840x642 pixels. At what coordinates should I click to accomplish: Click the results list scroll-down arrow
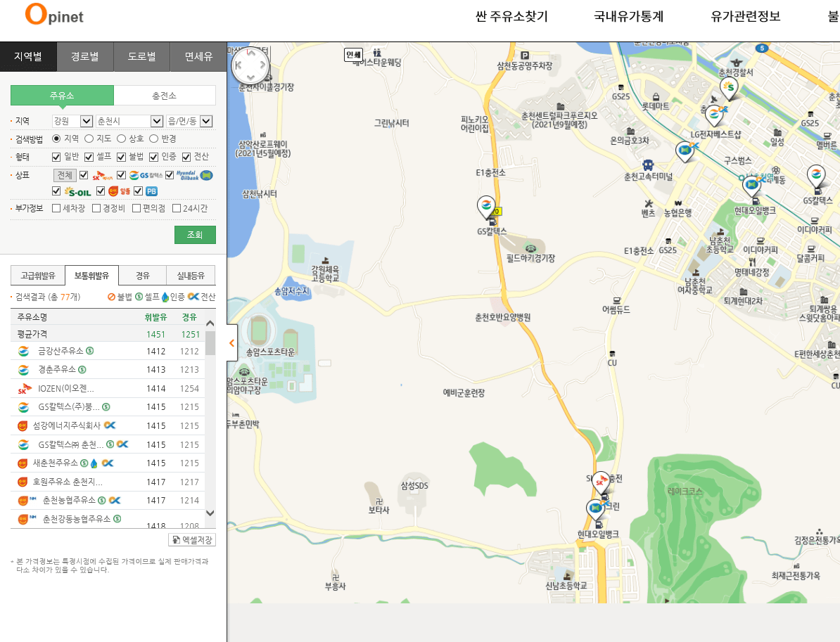(210, 513)
